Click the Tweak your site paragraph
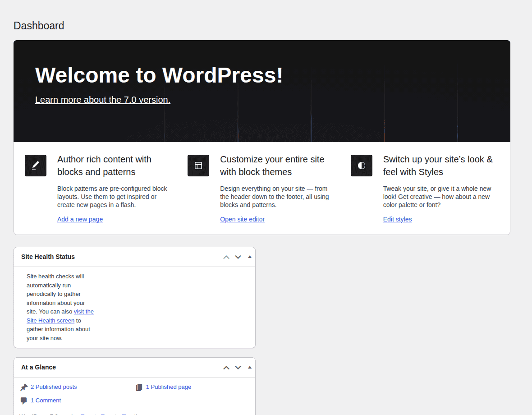Screen dimensions: 532x415 tap(437, 197)
